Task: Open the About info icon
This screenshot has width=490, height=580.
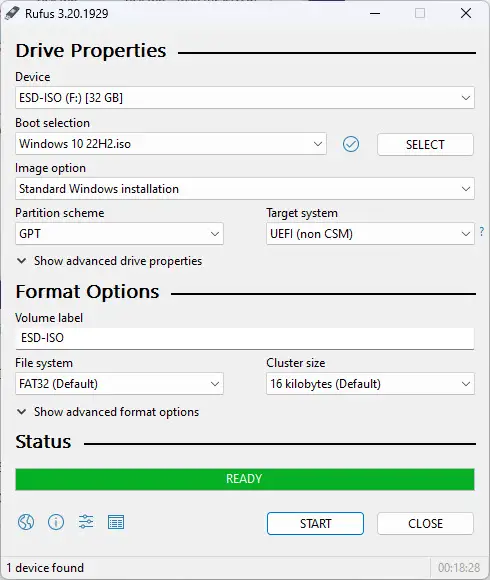Action: [x=56, y=522]
